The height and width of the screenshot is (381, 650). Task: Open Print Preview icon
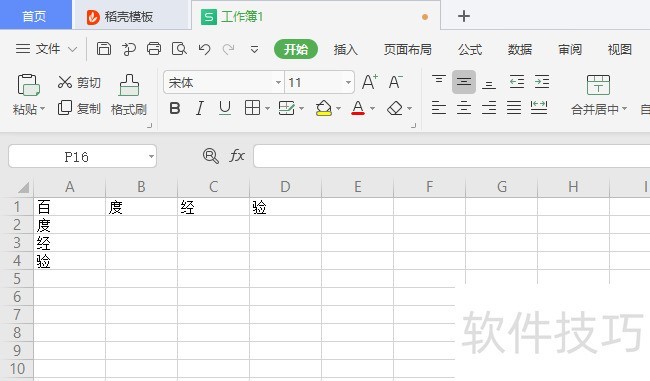click(179, 49)
